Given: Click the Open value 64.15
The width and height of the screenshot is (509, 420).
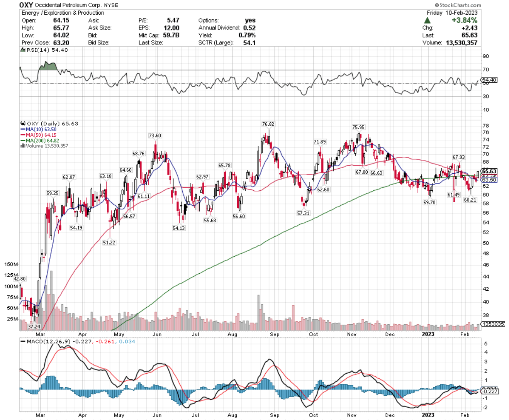Looking at the screenshot, I should click(x=61, y=20).
